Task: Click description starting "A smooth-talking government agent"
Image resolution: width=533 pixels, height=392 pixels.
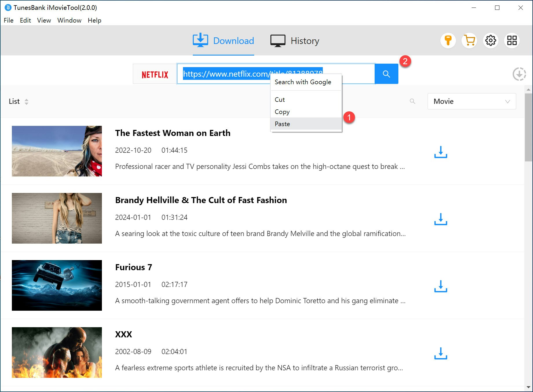Action: (x=260, y=301)
